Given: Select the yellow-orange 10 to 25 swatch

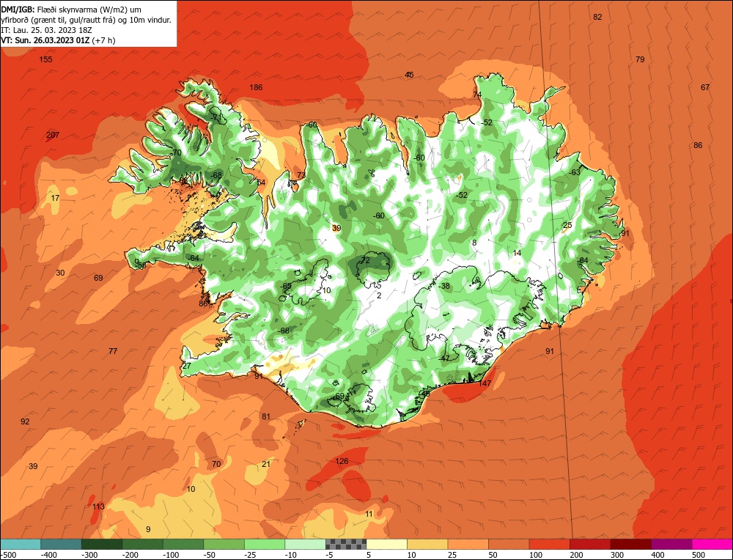Looking at the screenshot, I should [427, 544].
